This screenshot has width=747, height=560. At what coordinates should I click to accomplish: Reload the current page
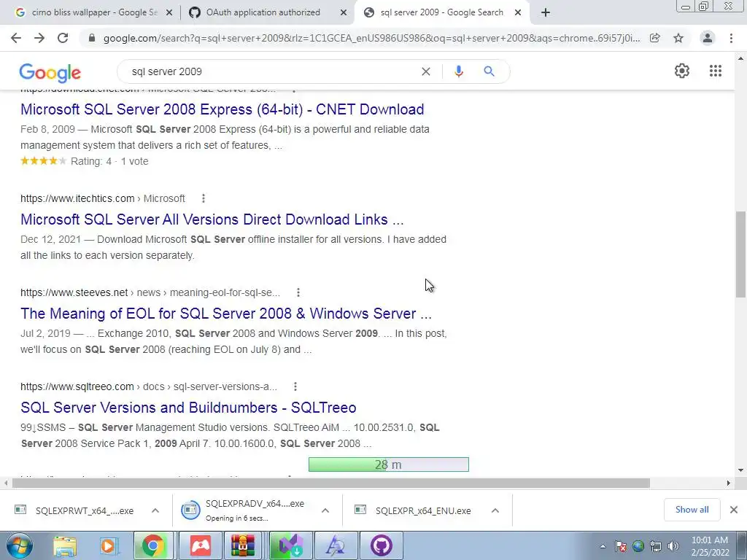[63, 38]
